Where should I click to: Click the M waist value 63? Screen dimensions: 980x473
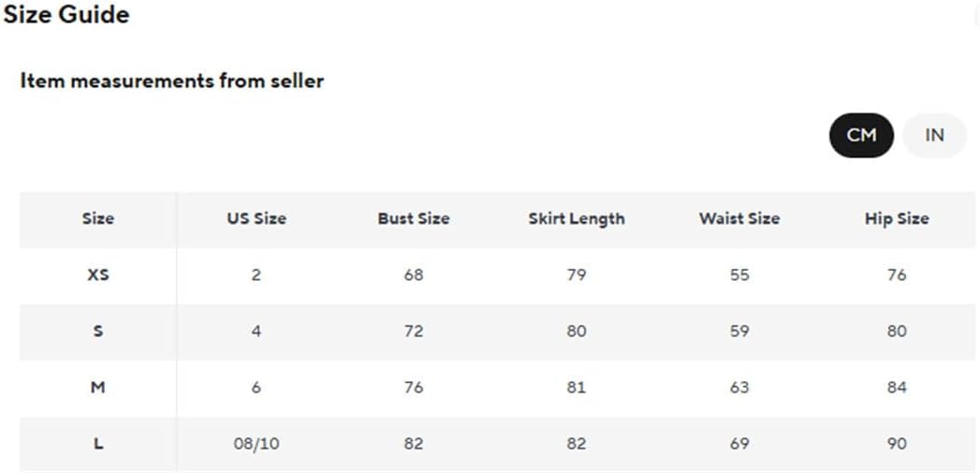tap(739, 387)
